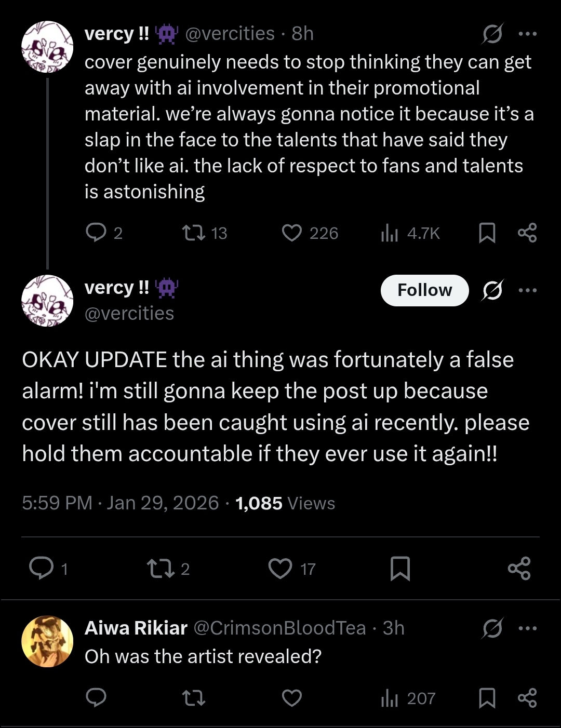Screen dimensions: 561x728
Task: View analytics showing 4.7K views
Action: click(x=390, y=233)
